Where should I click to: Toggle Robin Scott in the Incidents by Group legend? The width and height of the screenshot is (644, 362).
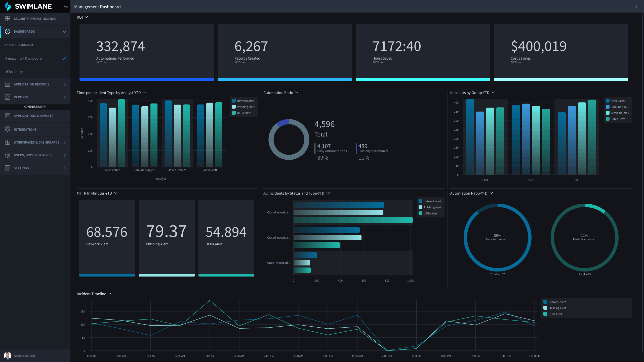618,119
